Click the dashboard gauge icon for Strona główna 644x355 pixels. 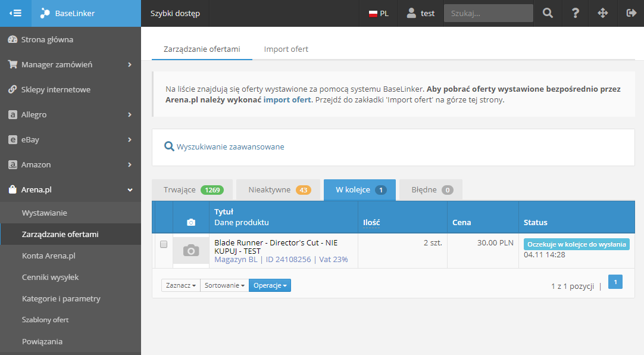point(12,39)
